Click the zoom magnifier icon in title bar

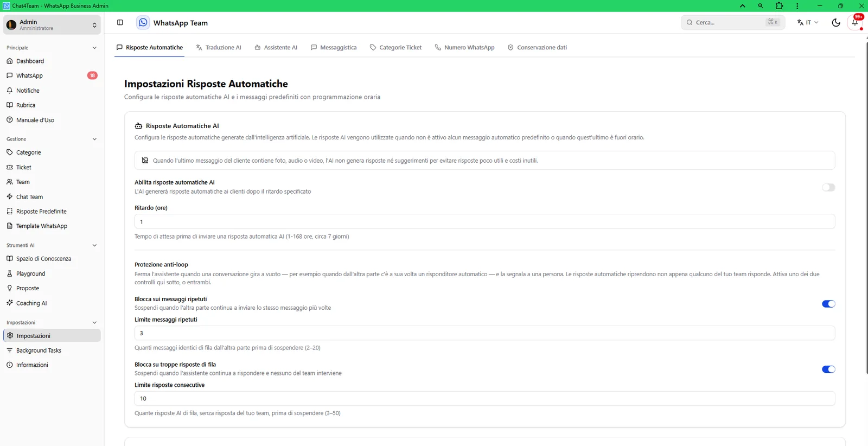(761, 5)
